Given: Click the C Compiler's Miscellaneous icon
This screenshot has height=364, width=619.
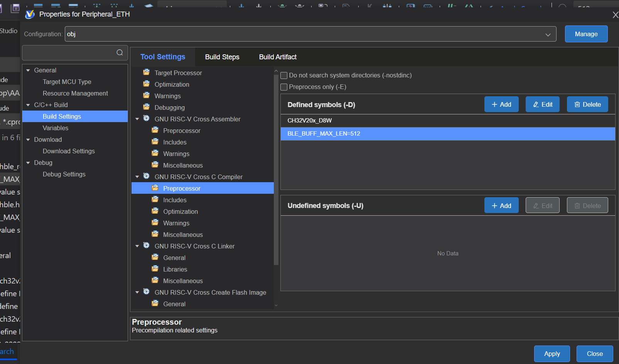Looking at the screenshot, I should pos(155,234).
